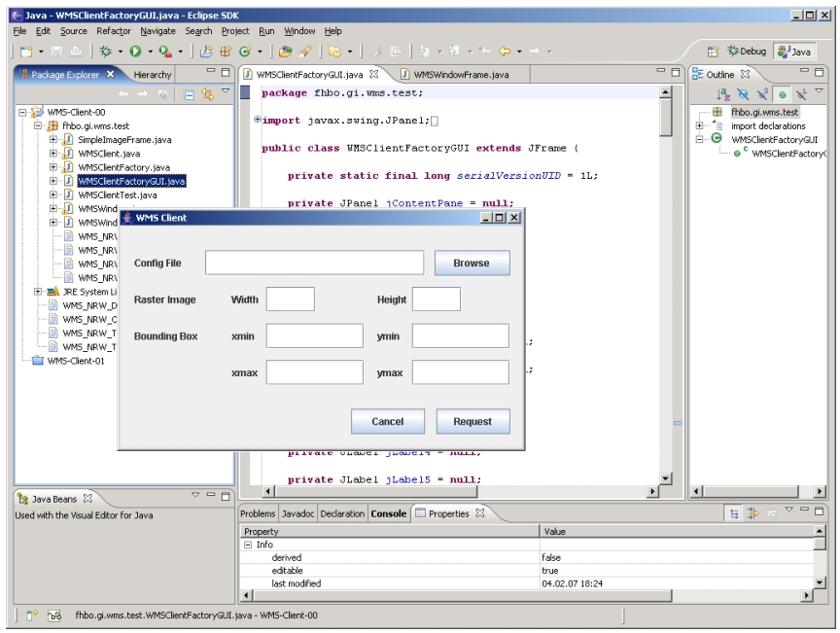Click Cancel in WMS Client dialog
The height and width of the screenshot is (633, 840).
[x=388, y=421]
